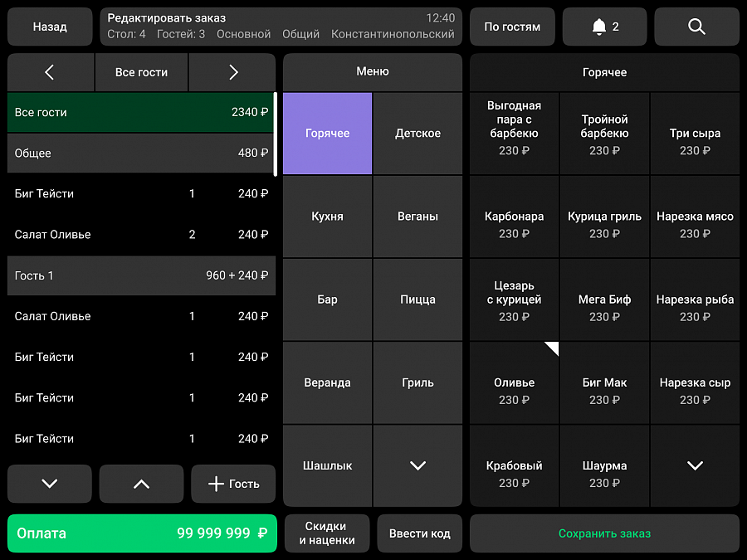
Task: Show more menu categories below Гриль
Action: 417,465
